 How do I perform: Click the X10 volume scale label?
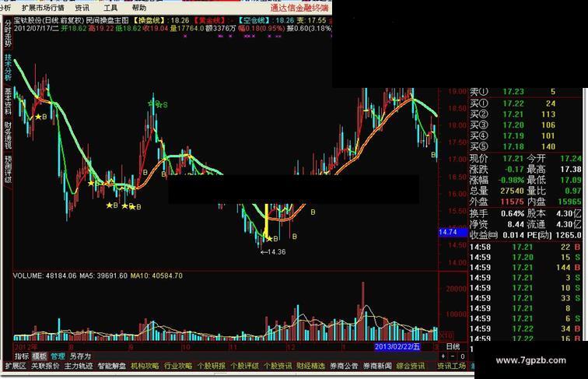pos(446,335)
